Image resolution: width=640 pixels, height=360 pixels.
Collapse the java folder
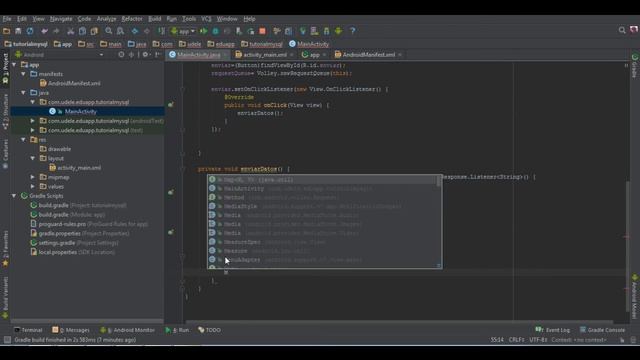pyautogui.click(x=24, y=93)
